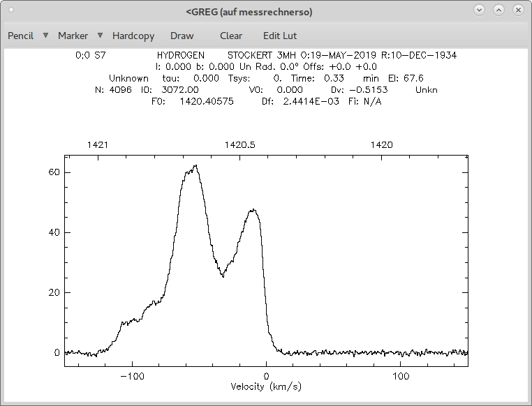Click the second peak near velocity zero
Image resolution: width=532 pixels, height=406 pixels.
point(253,211)
